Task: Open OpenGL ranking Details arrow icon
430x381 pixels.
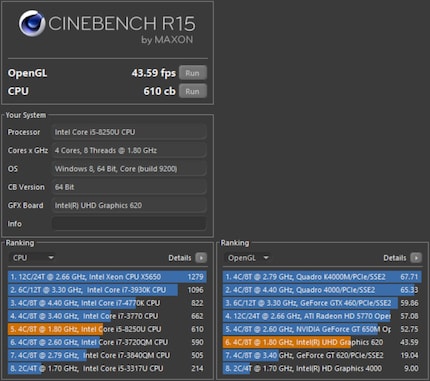Action: tap(416, 258)
